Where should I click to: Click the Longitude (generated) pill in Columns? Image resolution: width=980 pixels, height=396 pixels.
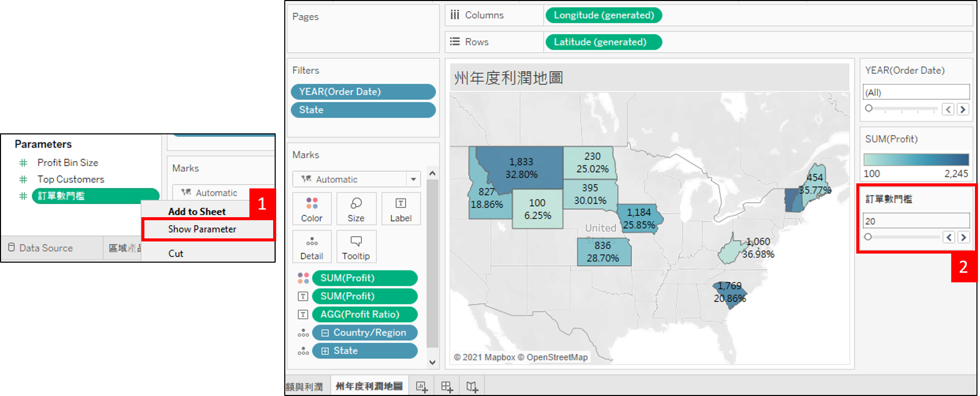[x=604, y=15]
